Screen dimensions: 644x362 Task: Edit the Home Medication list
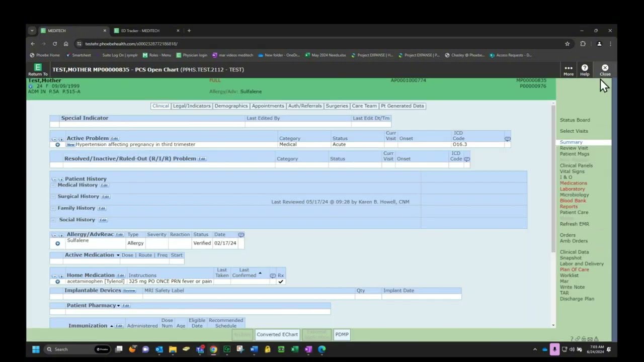[x=121, y=276]
